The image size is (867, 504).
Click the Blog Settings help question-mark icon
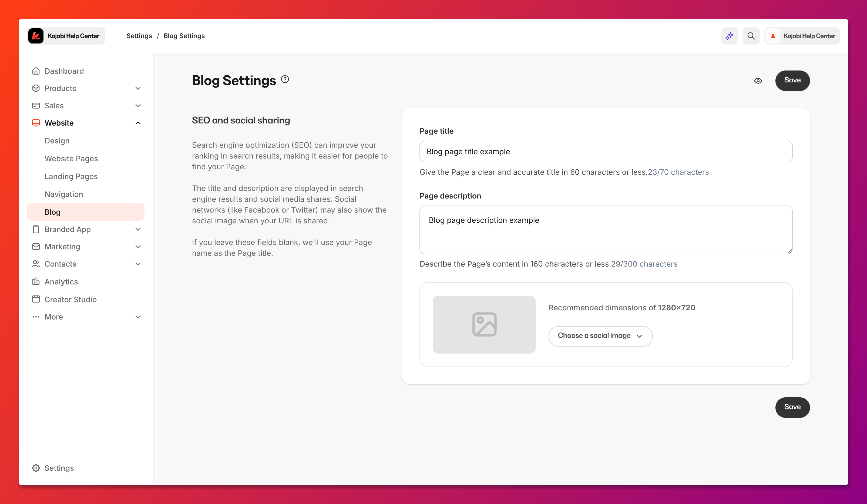click(x=285, y=79)
